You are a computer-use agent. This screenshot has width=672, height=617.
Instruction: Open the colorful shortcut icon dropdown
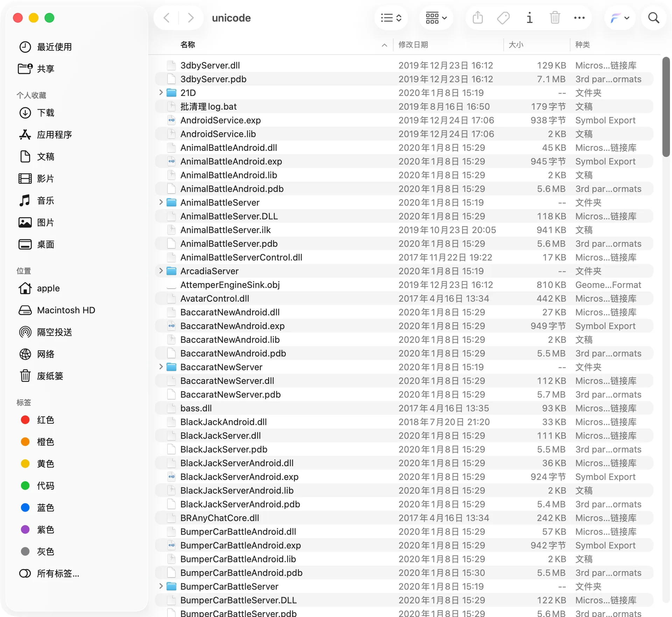coord(620,18)
